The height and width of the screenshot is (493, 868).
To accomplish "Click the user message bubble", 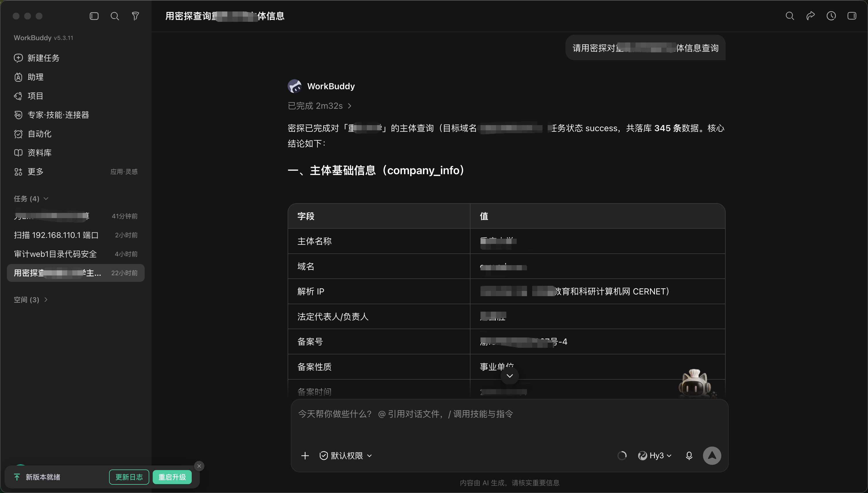I will 646,48.
